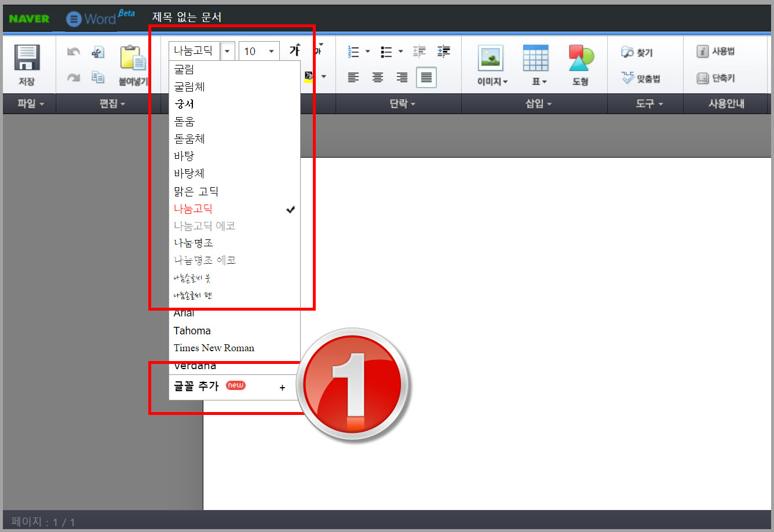The height and width of the screenshot is (532, 774).
Task: Open the 파일 group menu
Action: pos(31,104)
